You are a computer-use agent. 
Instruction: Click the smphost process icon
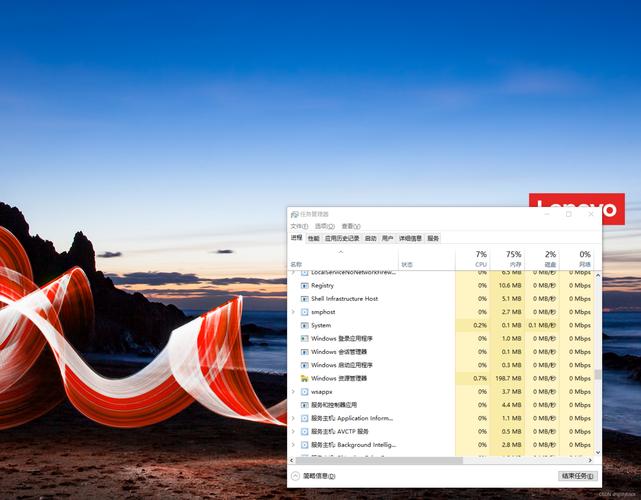305,312
